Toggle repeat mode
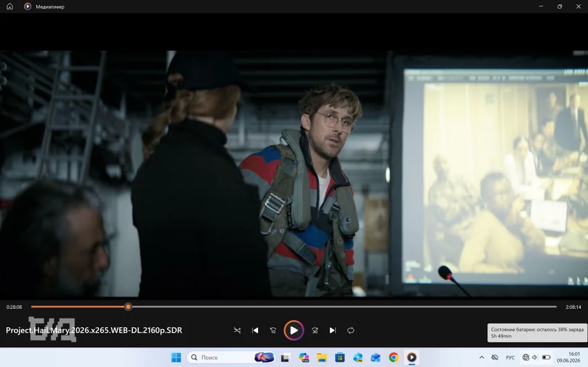Viewport: 588px width, 367px height. click(351, 330)
